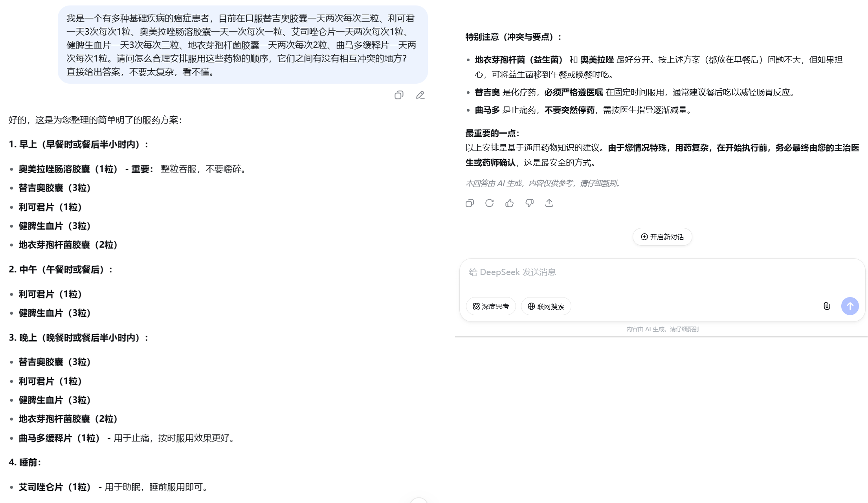
Task: Regenerate the AI response
Action: click(x=489, y=203)
